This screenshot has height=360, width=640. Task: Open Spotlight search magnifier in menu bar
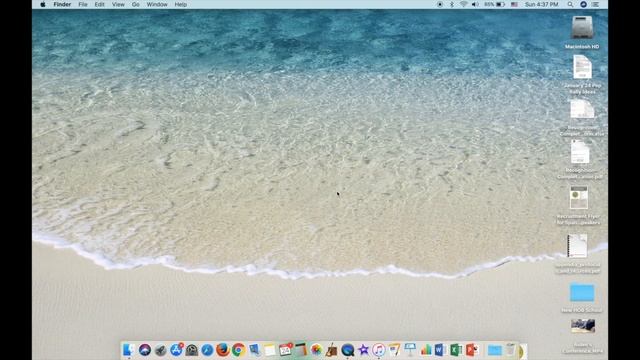(x=570, y=4)
